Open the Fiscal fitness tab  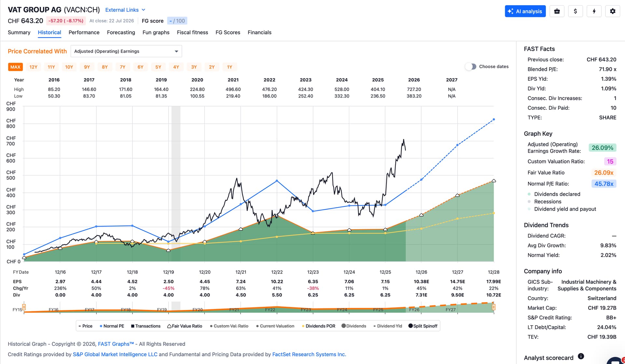click(192, 32)
